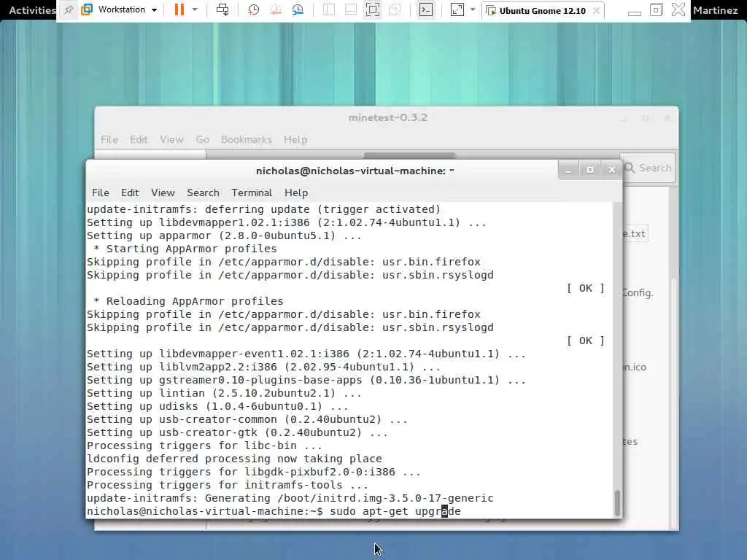Click 'Setting up udisks' line
The width and height of the screenshot is (747, 560).
coord(217,406)
